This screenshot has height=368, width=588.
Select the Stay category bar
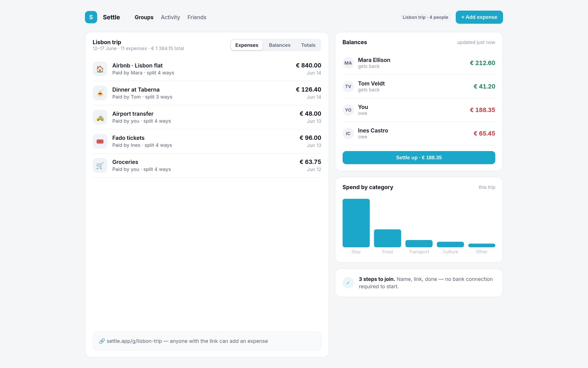click(356, 223)
